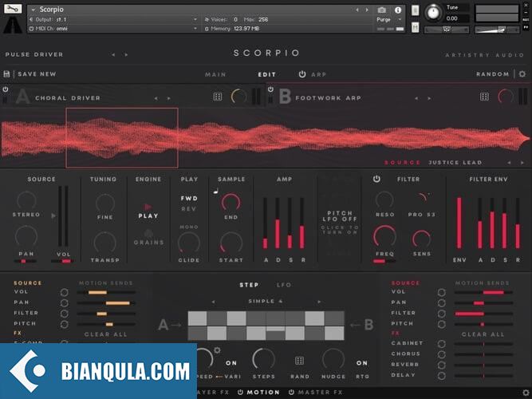Image resolution: width=532 pixels, height=399 pixels.
Task: Select next step pattern after SIMPLE 4
Action: coord(318,302)
